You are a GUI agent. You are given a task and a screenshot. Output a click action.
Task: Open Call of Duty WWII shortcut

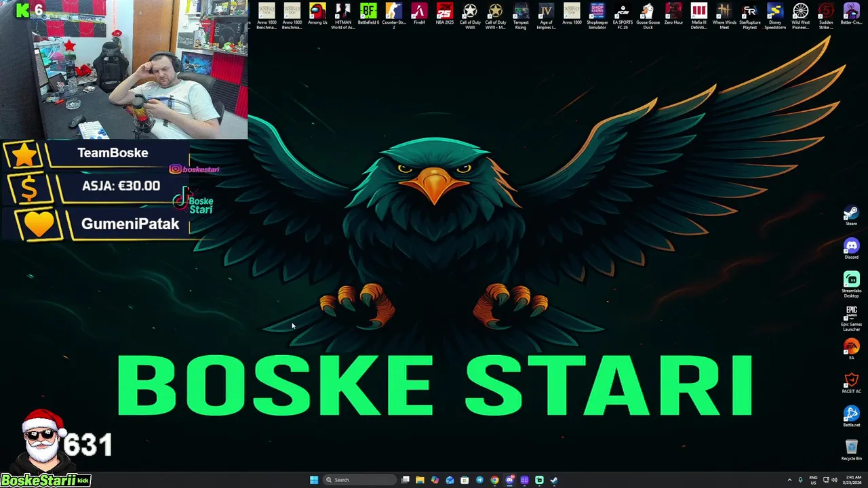tap(470, 16)
